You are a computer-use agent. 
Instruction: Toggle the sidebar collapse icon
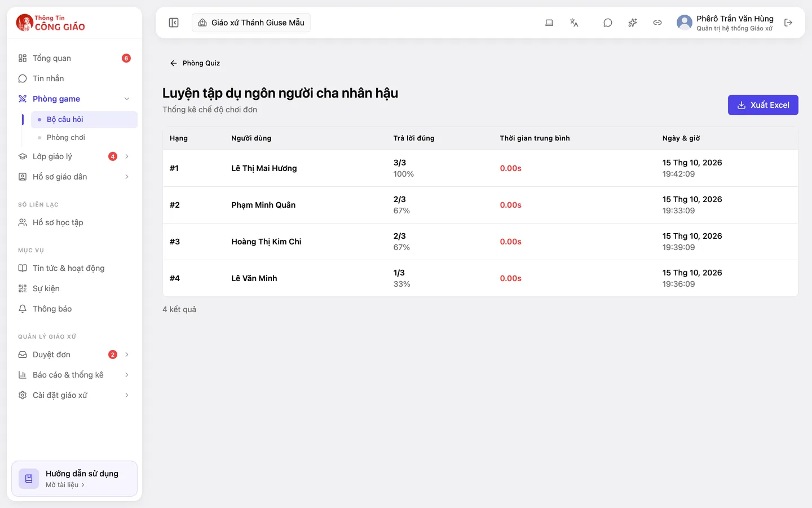(x=174, y=23)
